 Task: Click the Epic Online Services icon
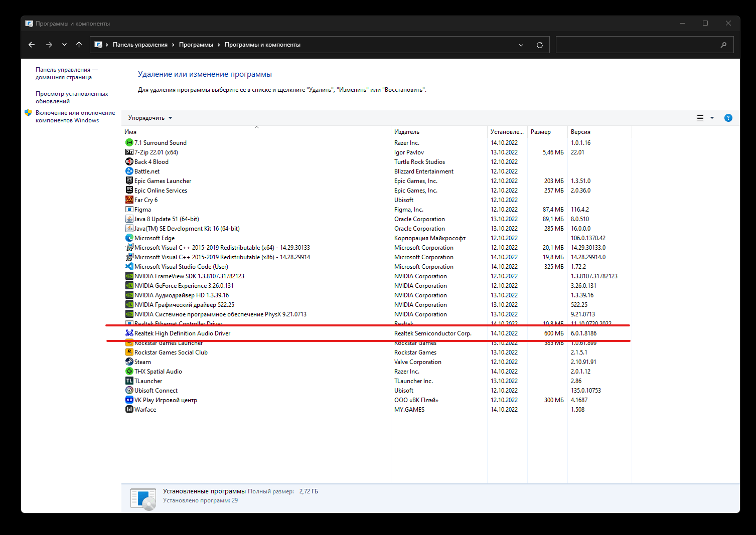coord(129,191)
